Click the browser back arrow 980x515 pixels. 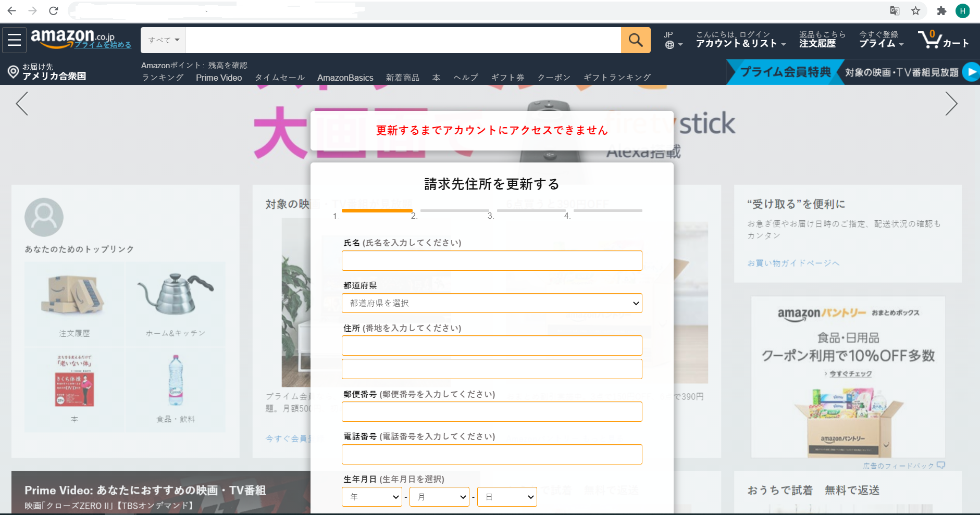point(11,10)
